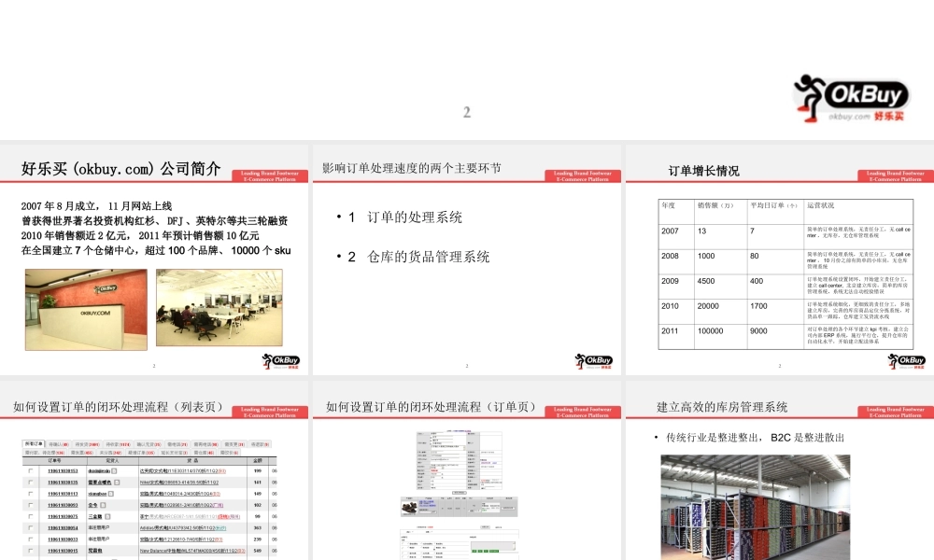Check the select-all checkbox in the order list header
This screenshot has height=560, width=934.
(29, 459)
